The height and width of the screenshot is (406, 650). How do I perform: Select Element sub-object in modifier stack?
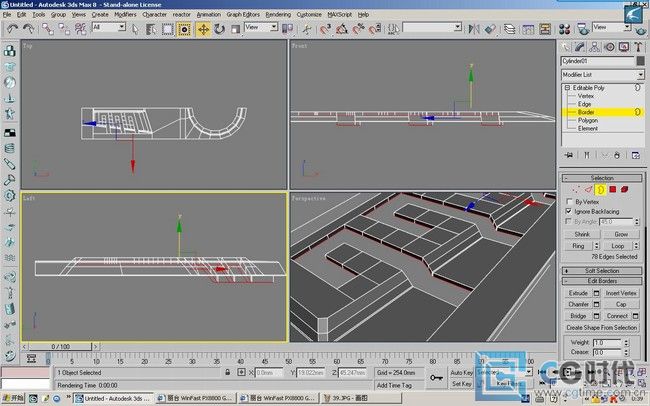click(x=588, y=129)
